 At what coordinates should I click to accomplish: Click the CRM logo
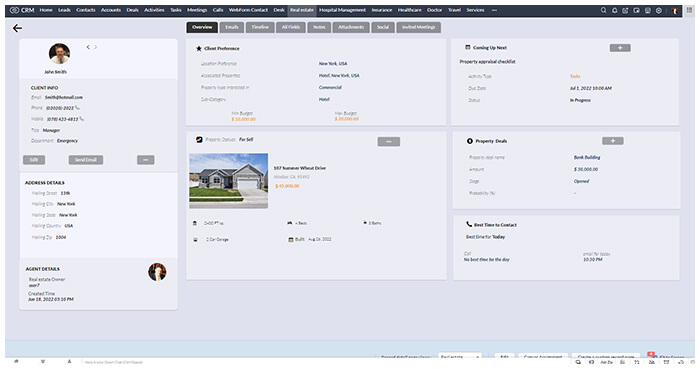[x=22, y=10]
